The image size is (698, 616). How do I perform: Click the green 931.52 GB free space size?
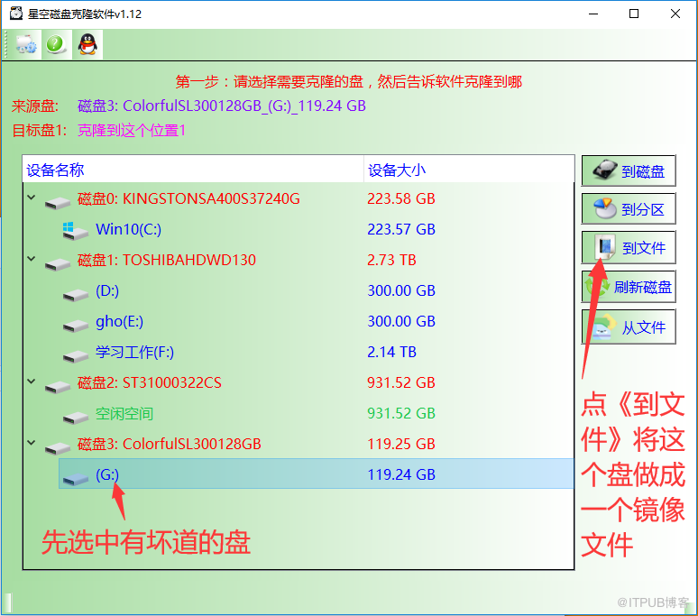tap(401, 413)
